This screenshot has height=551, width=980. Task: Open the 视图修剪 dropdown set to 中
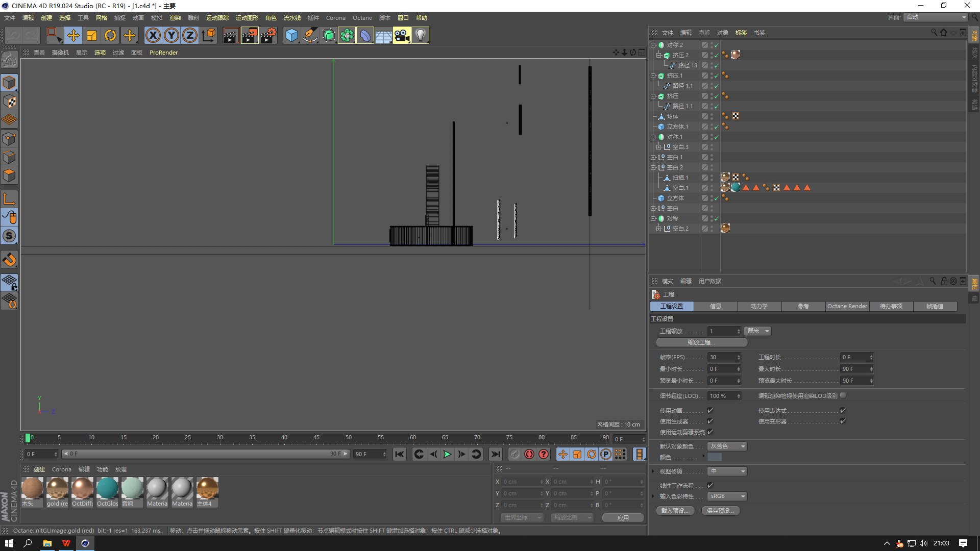click(727, 471)
